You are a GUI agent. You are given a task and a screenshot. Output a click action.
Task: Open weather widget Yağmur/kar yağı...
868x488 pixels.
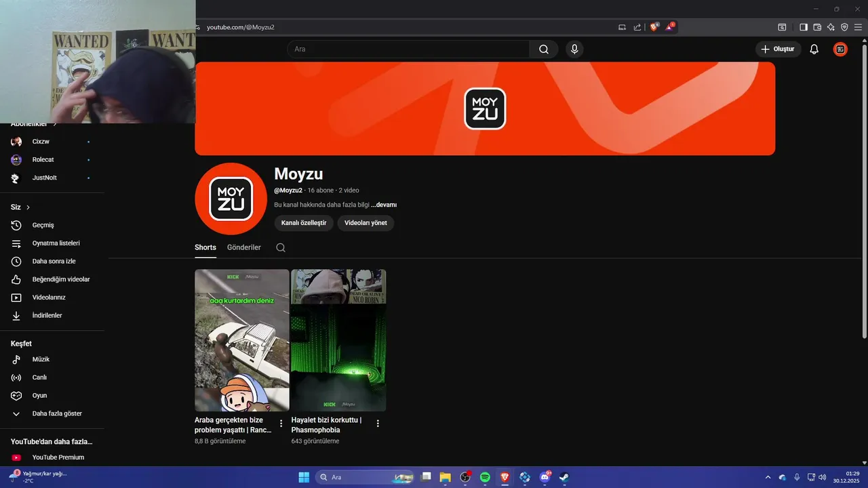click(38, 477)
